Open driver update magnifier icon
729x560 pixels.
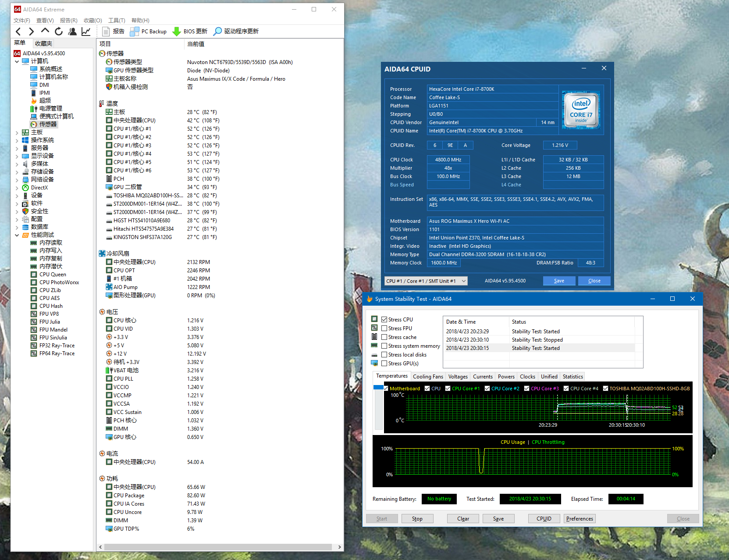(x=217, y=32)
